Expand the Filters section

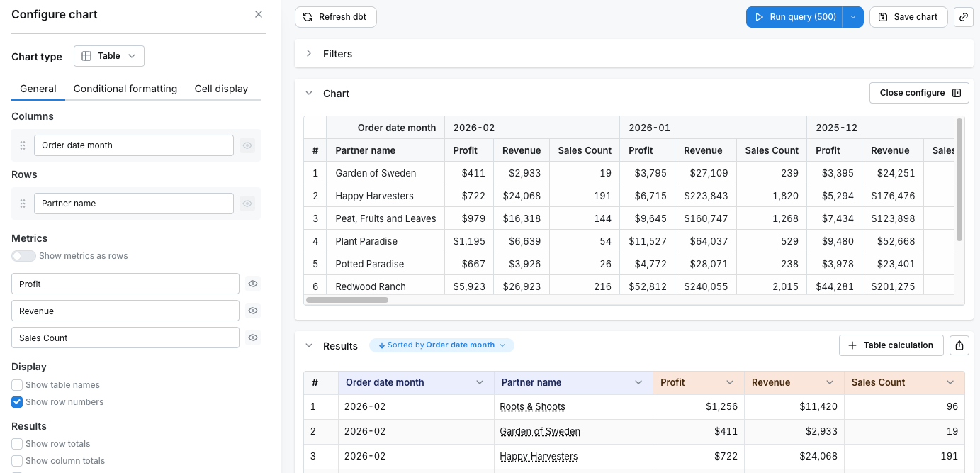(x=309, y=53)
